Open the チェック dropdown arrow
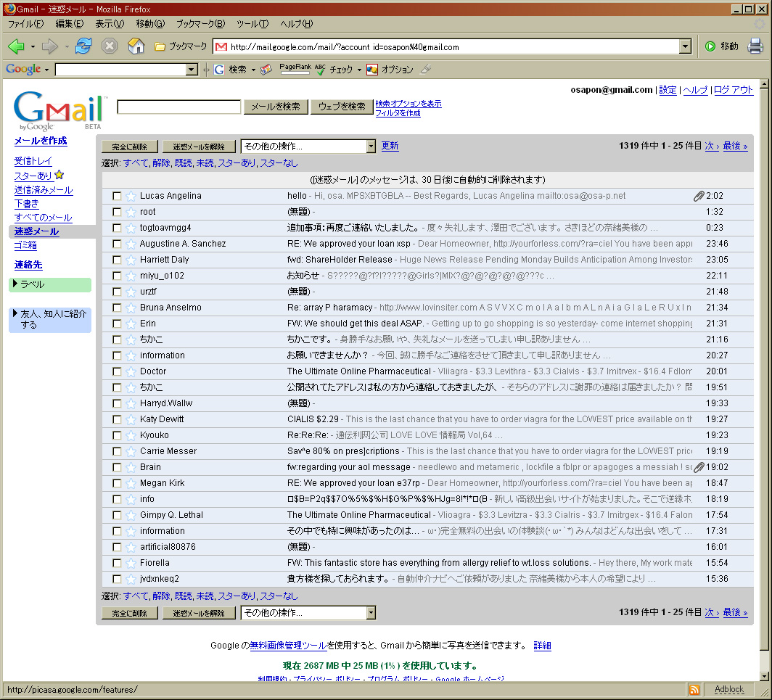The height and width of the screenshot is (700, 772). pos(359,70)
